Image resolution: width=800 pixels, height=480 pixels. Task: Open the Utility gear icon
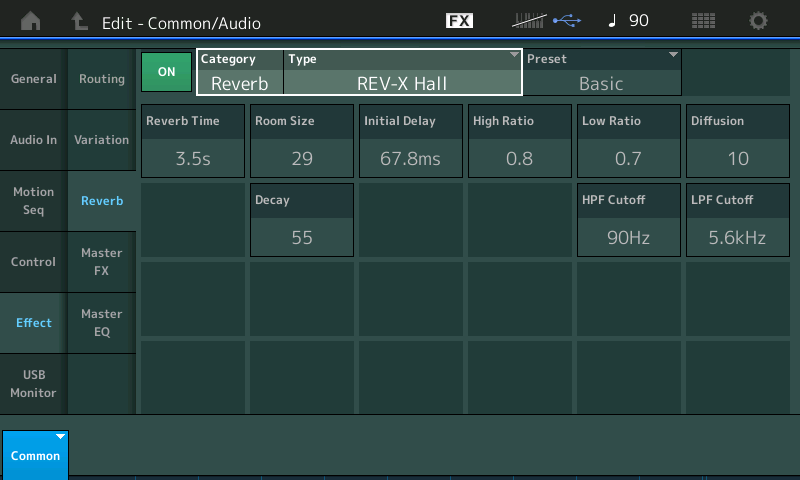tap(758, 21)
